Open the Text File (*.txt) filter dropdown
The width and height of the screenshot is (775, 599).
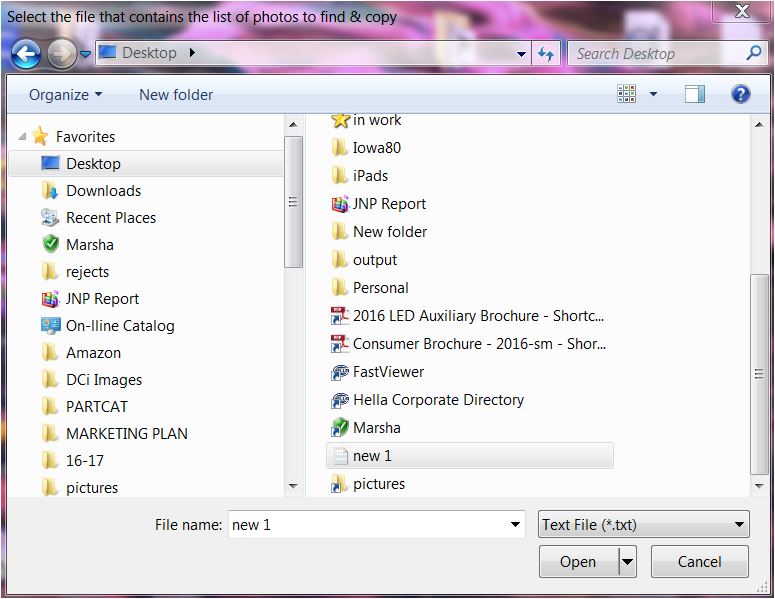643,524
